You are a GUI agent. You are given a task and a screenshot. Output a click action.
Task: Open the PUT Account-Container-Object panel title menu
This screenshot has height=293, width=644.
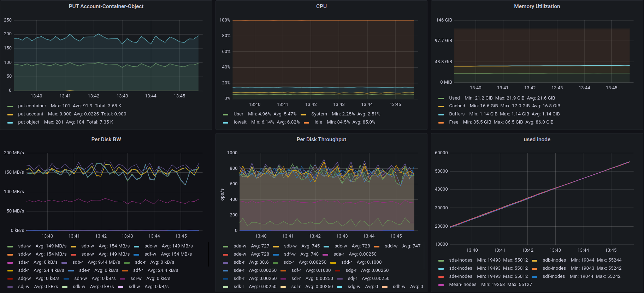tap(106, 6)
